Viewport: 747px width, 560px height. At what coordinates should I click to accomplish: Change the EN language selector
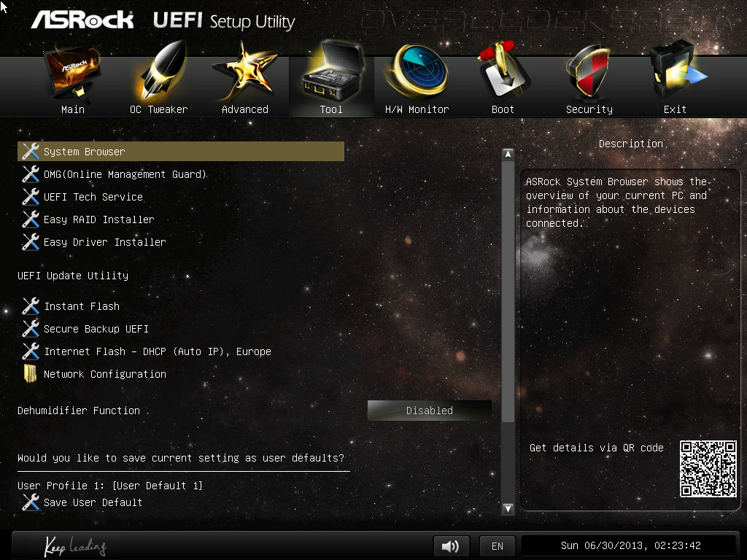pos(498,546)
